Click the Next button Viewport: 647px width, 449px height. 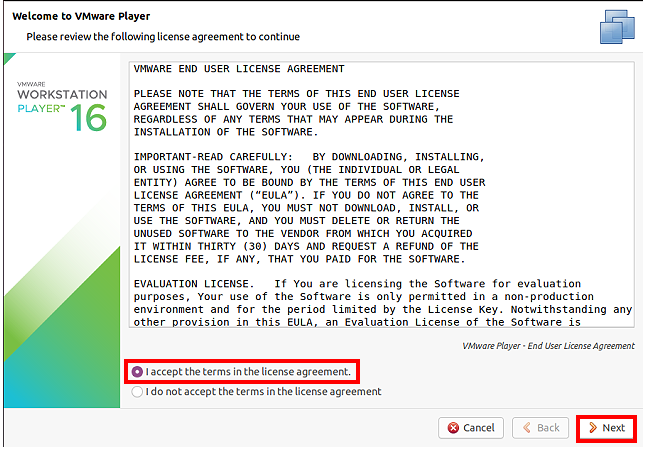(607, 428)
